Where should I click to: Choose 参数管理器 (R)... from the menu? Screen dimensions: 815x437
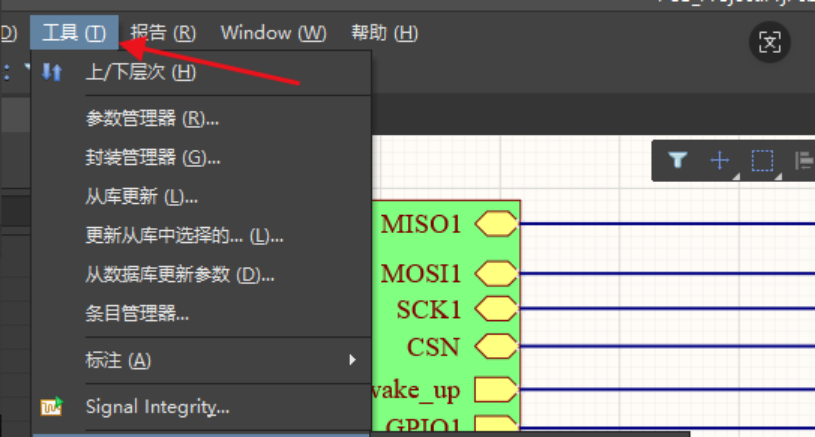click(152, 119)
